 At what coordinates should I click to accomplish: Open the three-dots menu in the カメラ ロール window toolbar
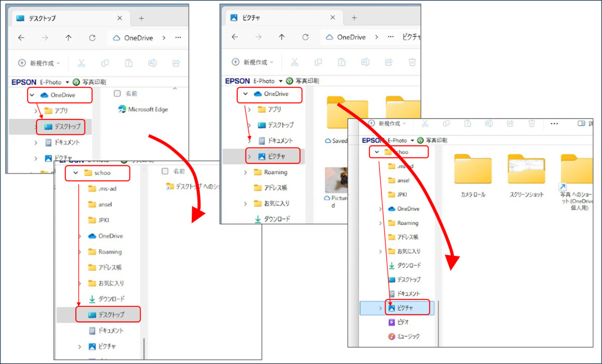point(554,123)
